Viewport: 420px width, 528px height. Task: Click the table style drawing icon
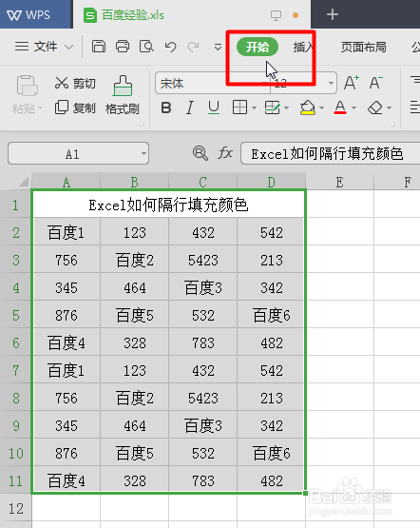tap(272, 108)
